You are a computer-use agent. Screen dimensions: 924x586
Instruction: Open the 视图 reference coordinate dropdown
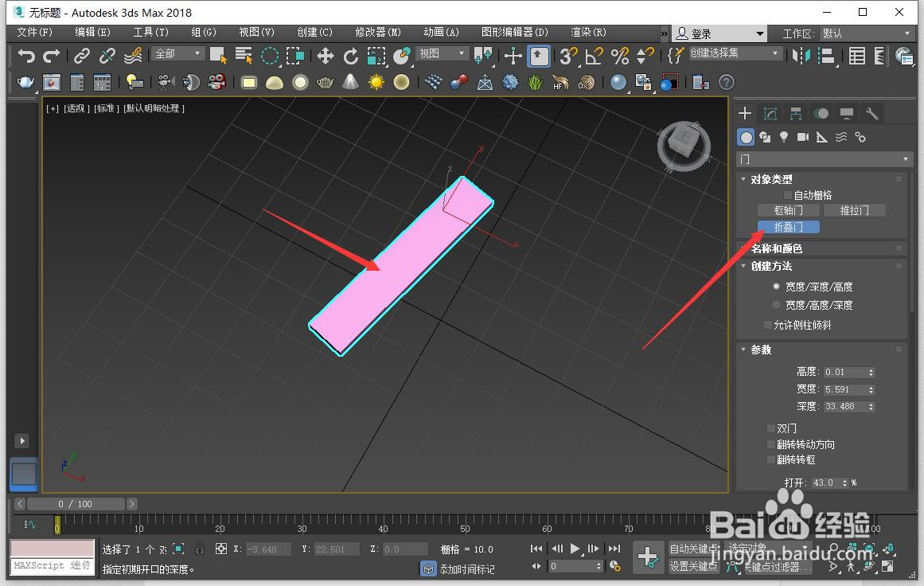(x=442, y=53)
